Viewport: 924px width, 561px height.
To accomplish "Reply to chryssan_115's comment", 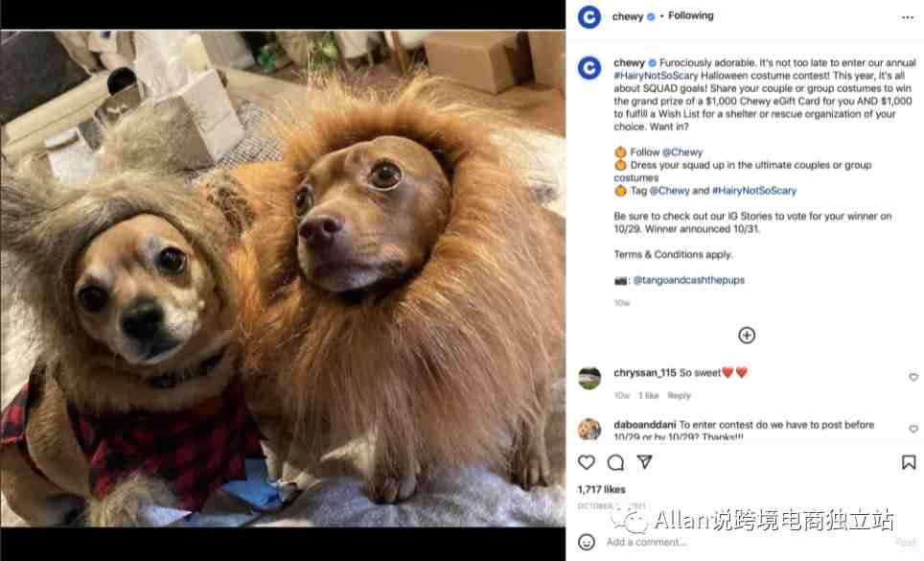I will click(679, 395).
